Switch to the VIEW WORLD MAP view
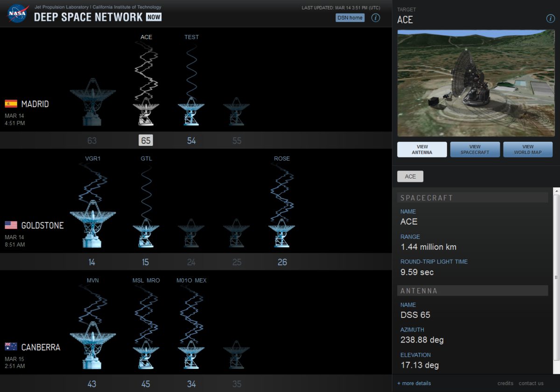 pyautogui.click(x=528, y=149)
